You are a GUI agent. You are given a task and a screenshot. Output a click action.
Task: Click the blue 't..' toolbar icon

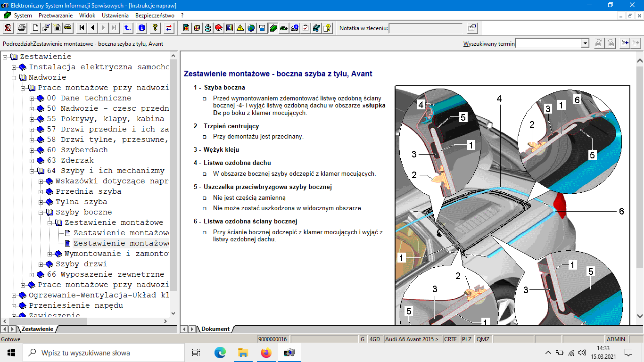point(128,28)
